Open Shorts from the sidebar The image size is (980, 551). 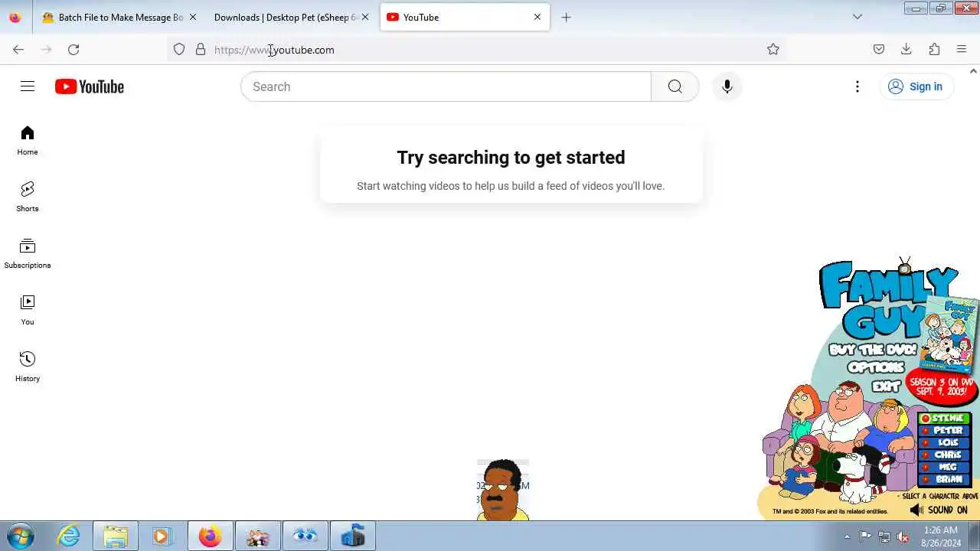[x=28, y=197]
